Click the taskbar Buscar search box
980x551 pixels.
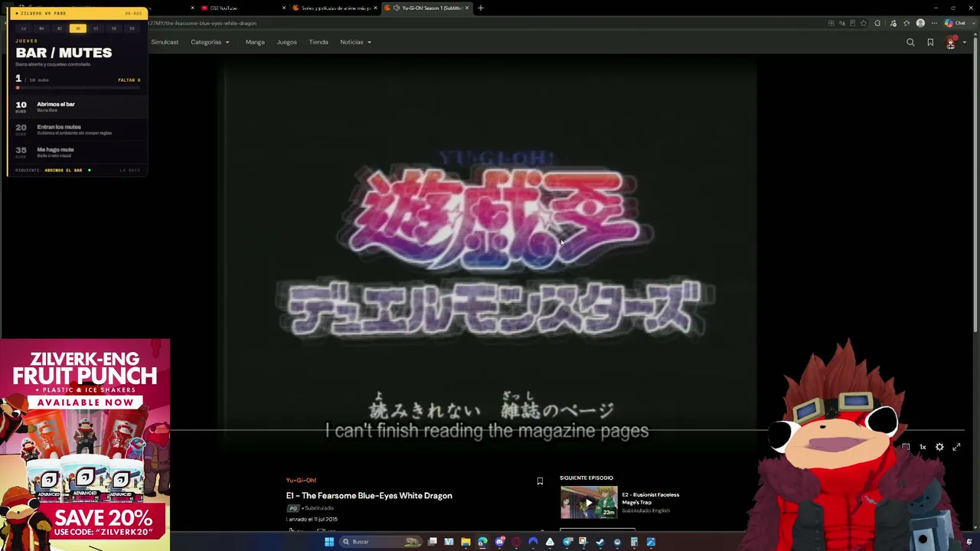pyautogui.click(x=380, y=542)
